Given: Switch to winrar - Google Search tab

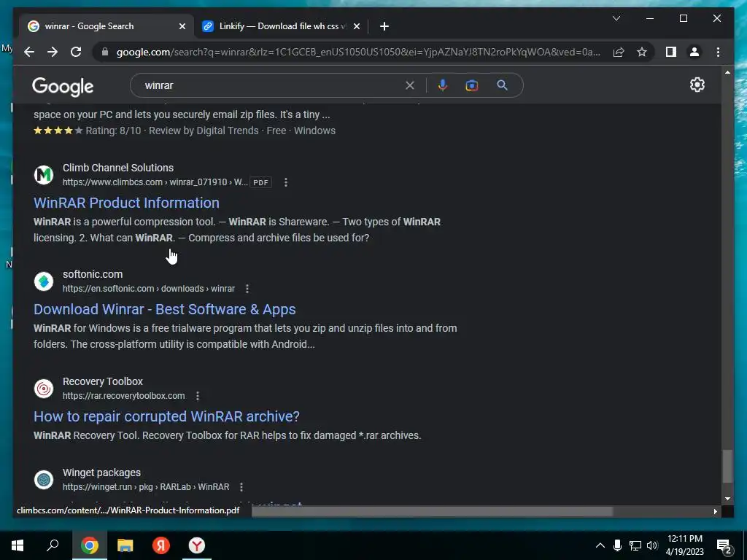Looking at the screenshot, I should click(107, 26).
